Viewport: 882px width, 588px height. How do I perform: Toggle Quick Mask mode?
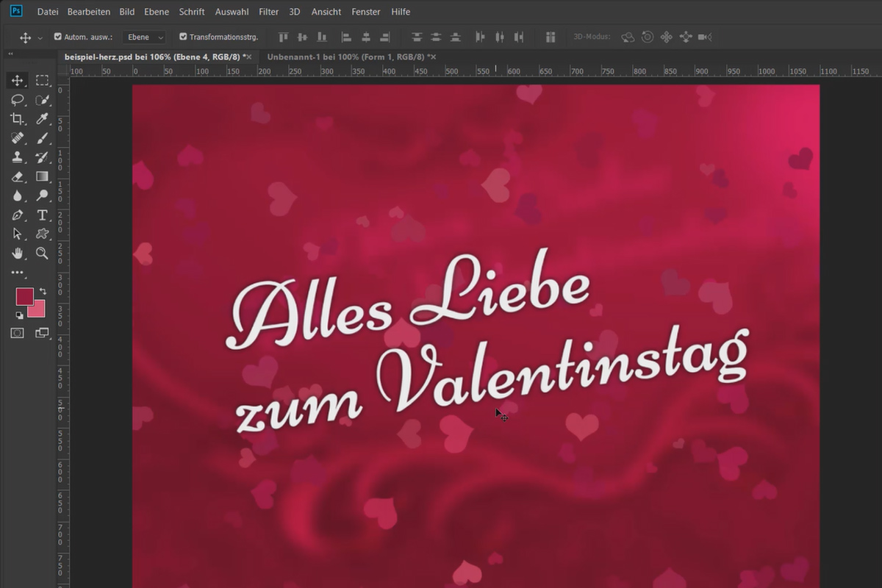click(x=17, y=333)
